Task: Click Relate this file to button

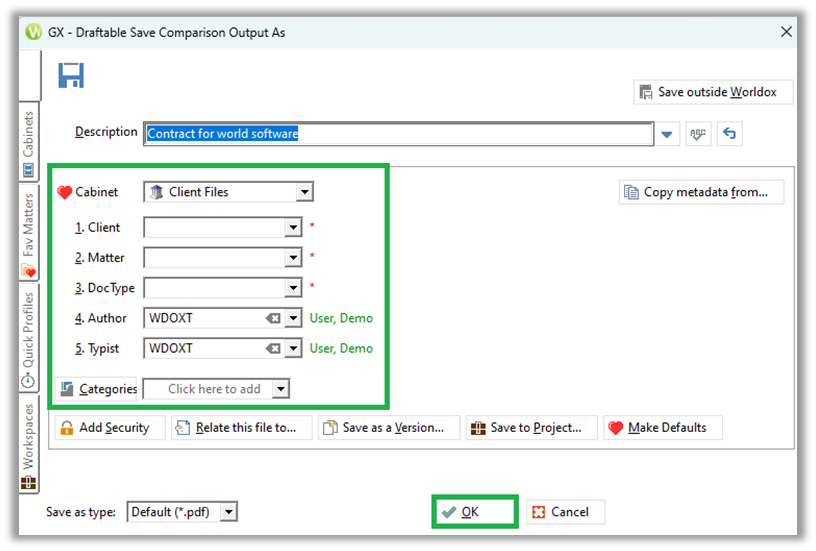Action: [241, 428]
